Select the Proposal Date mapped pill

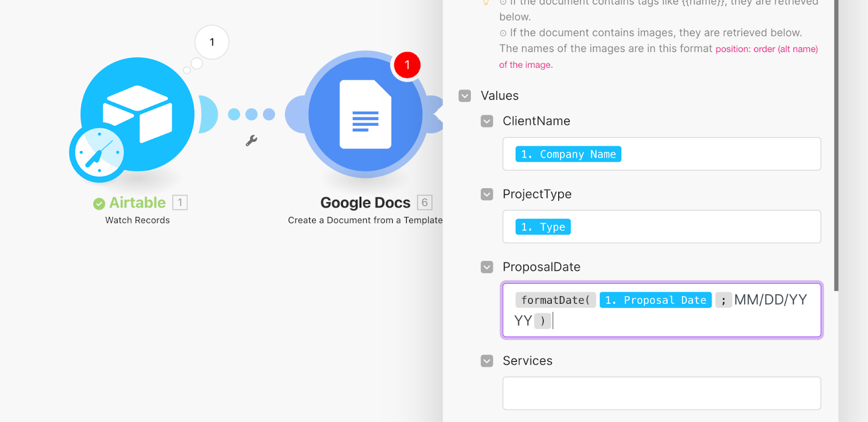pos(655,300)
